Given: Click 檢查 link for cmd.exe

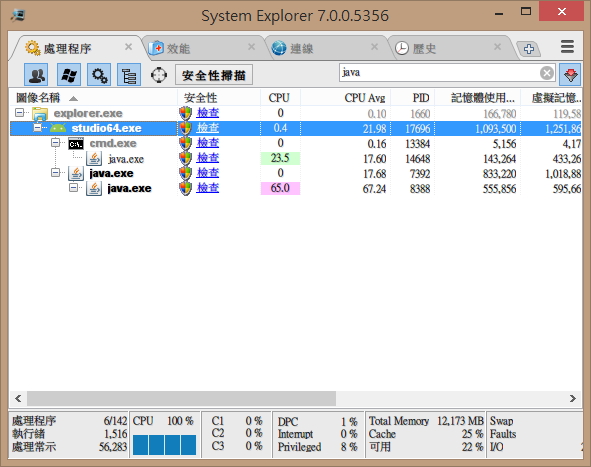Looking at the screenshot, I should coord(207,143).
